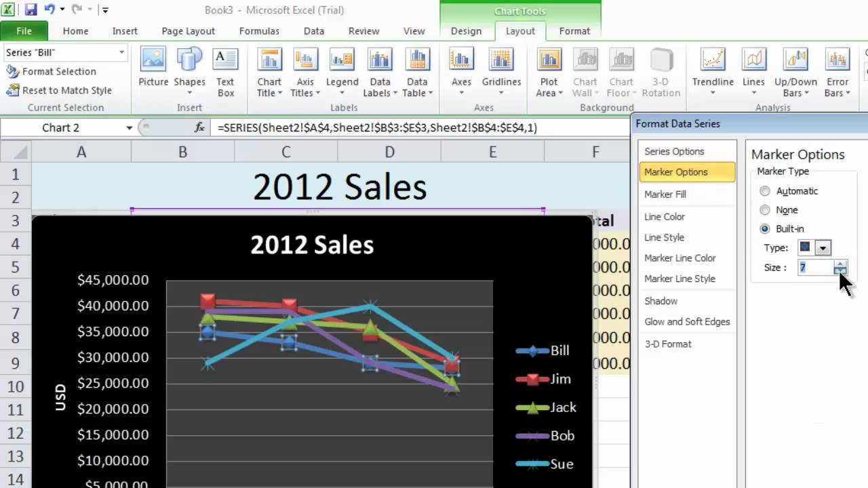
Task: Select Marker Line Color category
Action: [687, 258]
